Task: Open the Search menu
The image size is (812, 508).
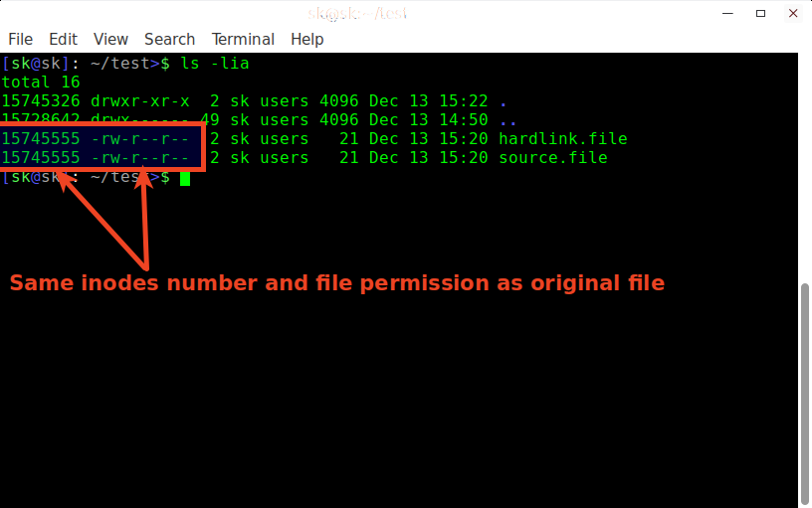Action: 169,40
